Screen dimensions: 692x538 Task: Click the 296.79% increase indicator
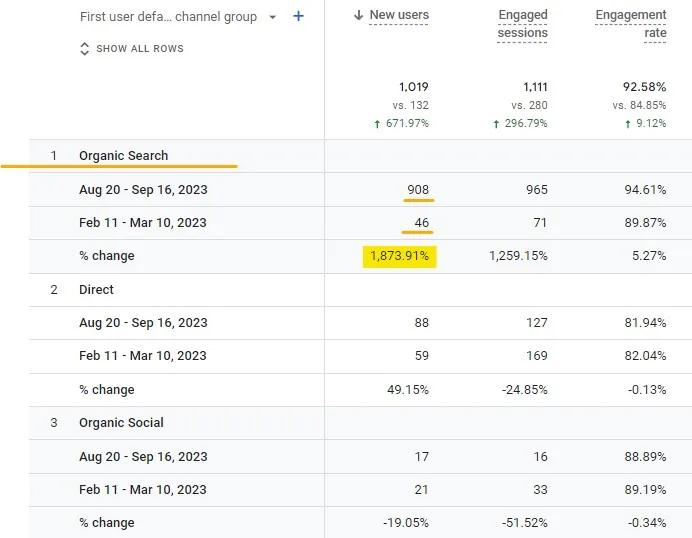pyautogui.click(x=520, y=124)
